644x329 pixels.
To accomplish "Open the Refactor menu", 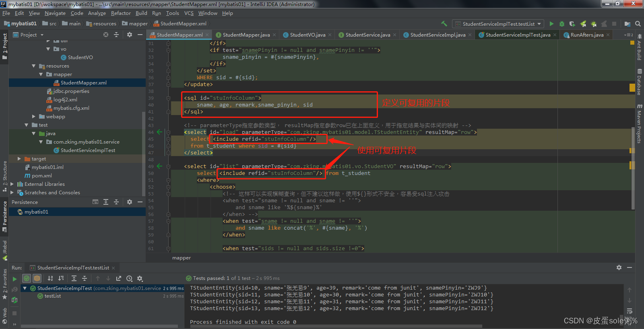I will coord(121,13).
